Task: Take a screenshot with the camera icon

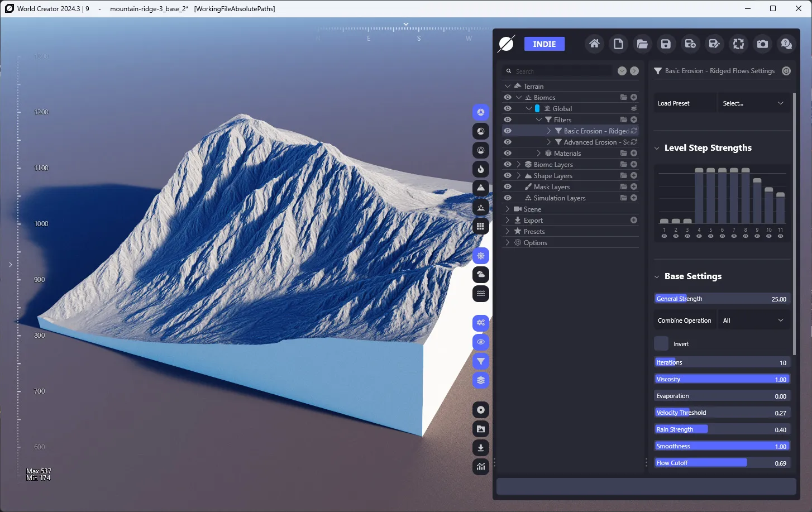Action: pos(762,44)
